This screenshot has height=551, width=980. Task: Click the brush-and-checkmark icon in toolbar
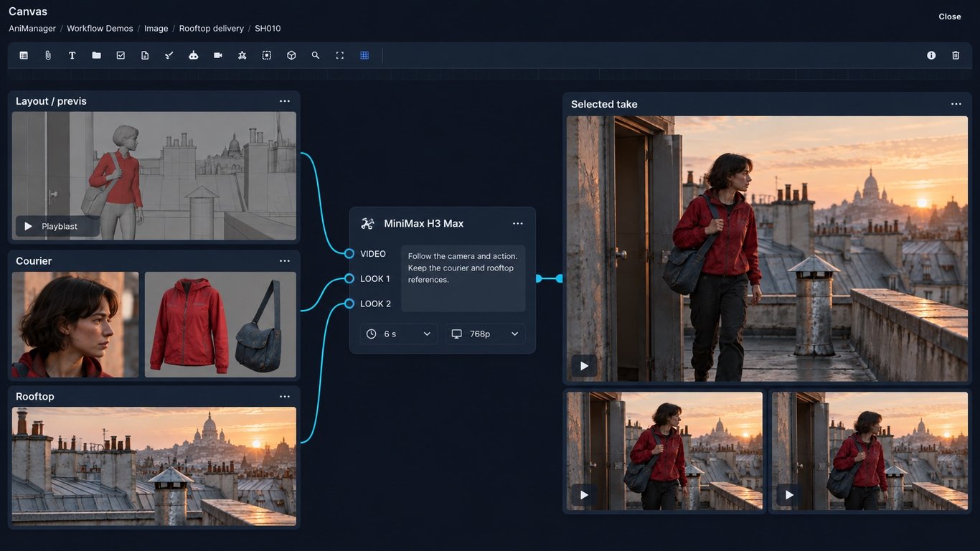[169, 55]
